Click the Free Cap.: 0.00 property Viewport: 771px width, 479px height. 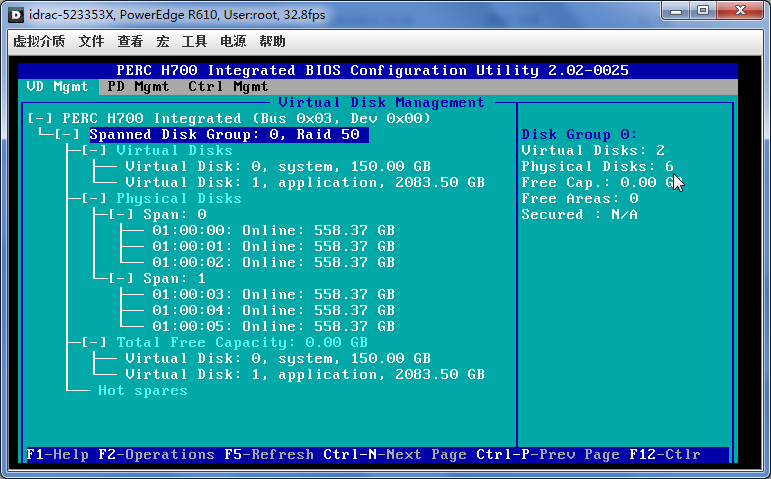coord(602,182)
